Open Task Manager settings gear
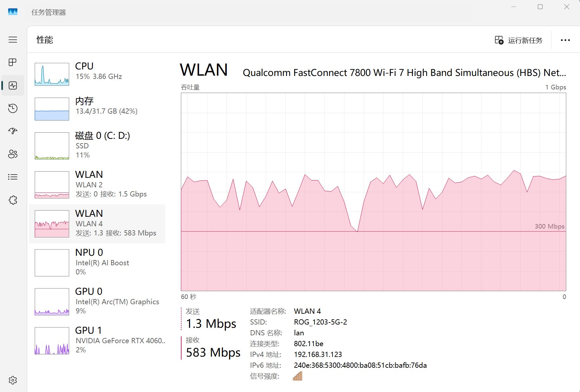580x392 pixels. click(x=13, y=380)
